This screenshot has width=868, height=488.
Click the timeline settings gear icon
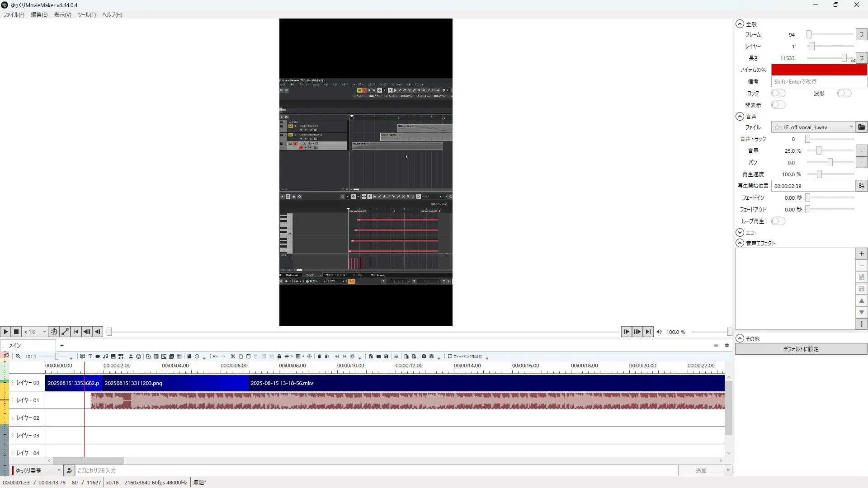click(x=727, y=346)
